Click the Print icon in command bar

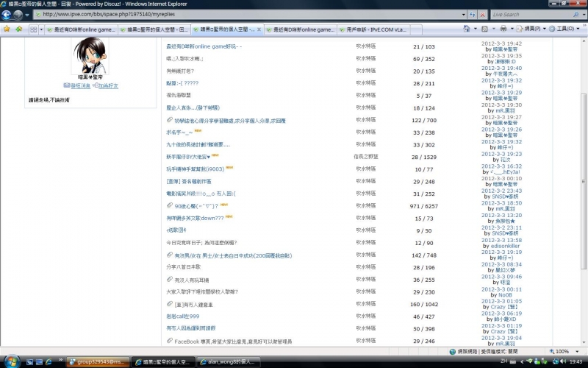[x=503, y=29]
